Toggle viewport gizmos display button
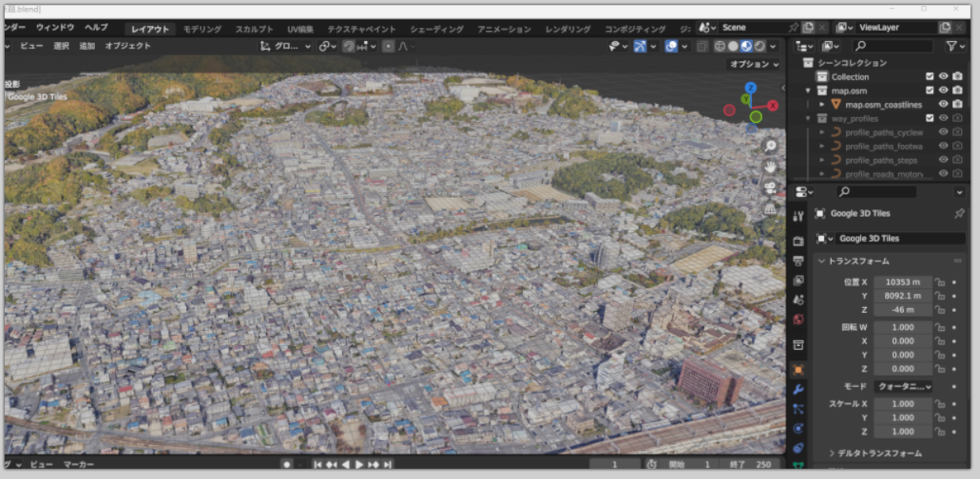980x479 pixels. (x=640, y=46)
